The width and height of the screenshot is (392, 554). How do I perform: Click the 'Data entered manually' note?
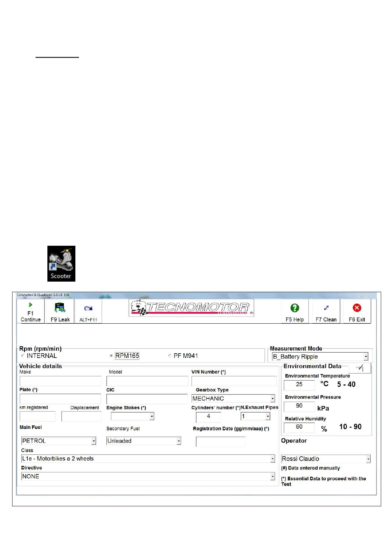(310, 468)
